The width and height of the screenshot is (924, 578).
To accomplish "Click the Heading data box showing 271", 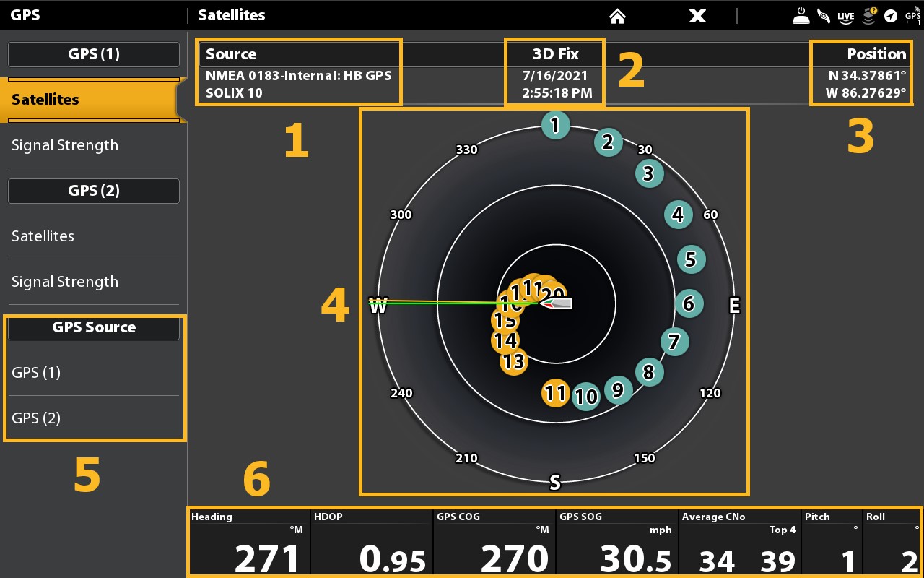I will point(249,543).
